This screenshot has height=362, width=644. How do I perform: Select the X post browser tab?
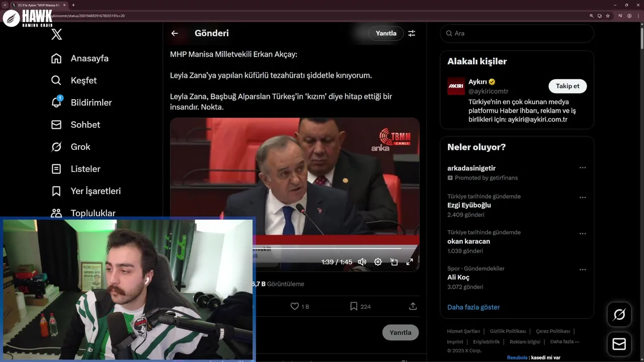point(39,5)
